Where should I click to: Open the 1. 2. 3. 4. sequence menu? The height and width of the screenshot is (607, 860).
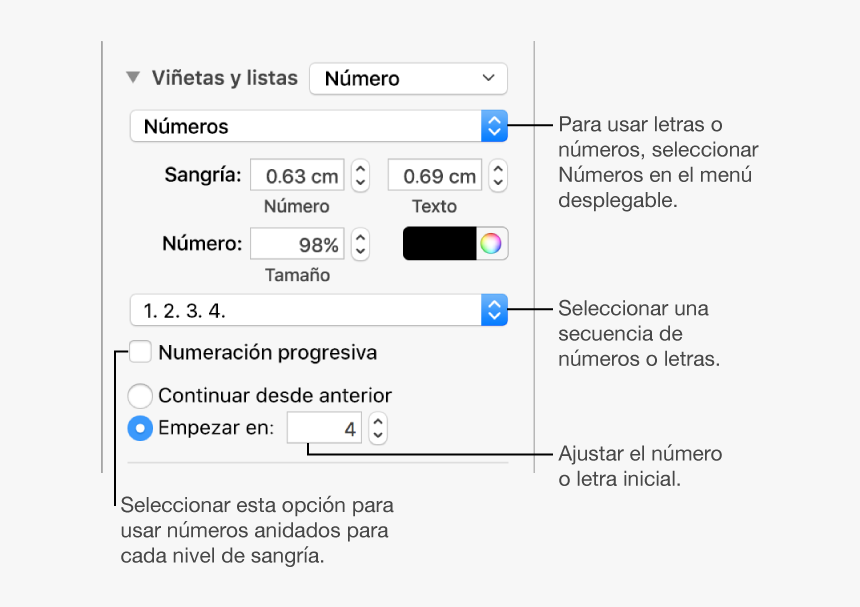point(319,310)
